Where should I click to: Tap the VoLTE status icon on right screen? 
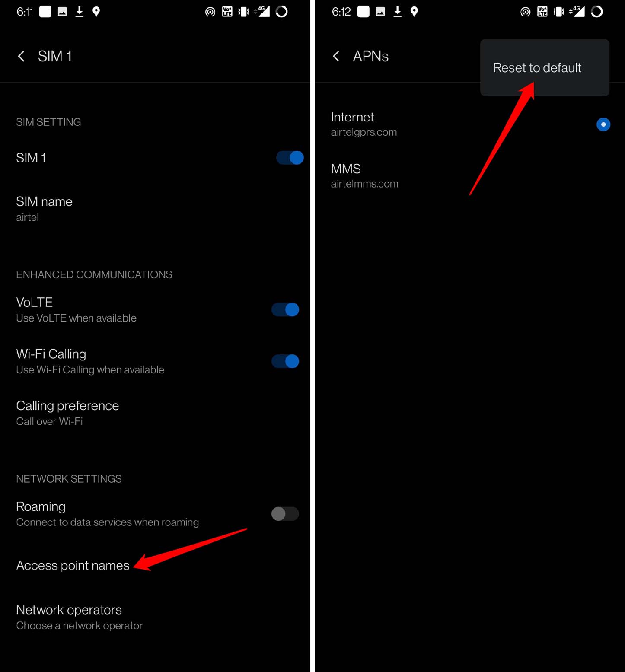pos(542,12)
